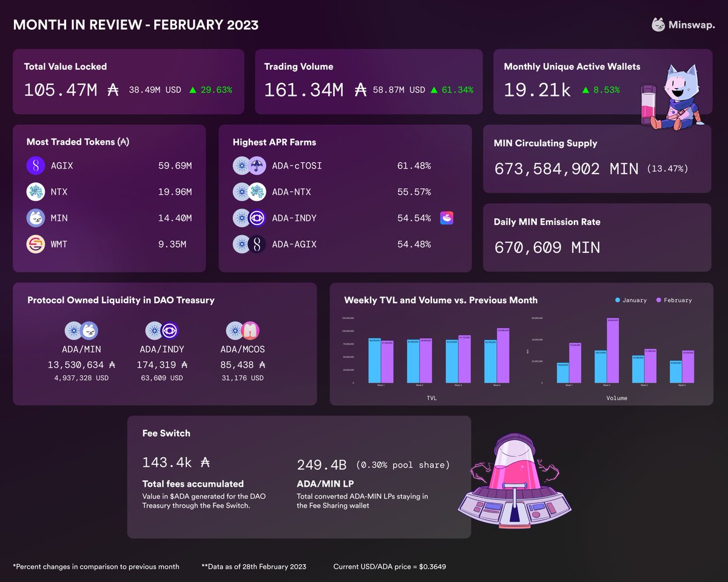This screenshot has height=582, width=728.
Task: Click the ADA-NTX farm pair icon
Action: 249,192
